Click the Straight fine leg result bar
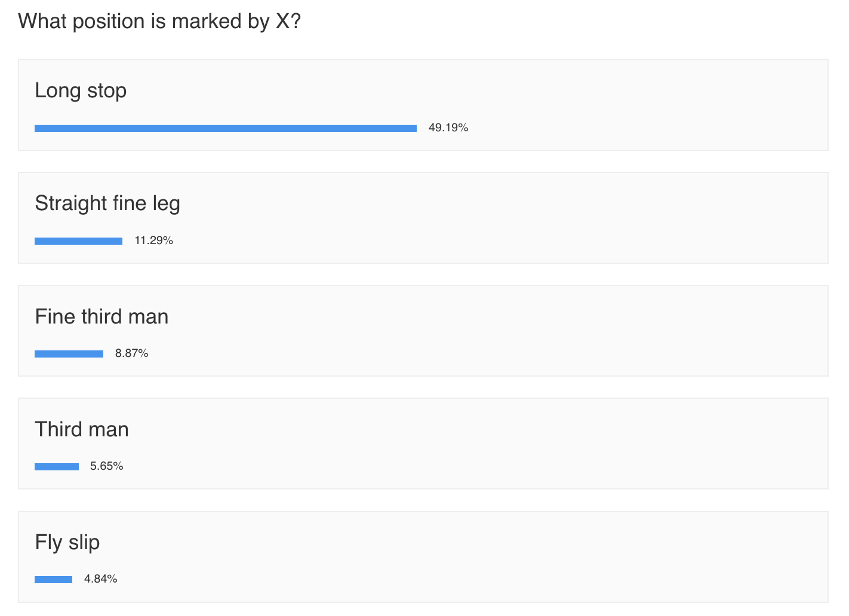 [79, 241]
